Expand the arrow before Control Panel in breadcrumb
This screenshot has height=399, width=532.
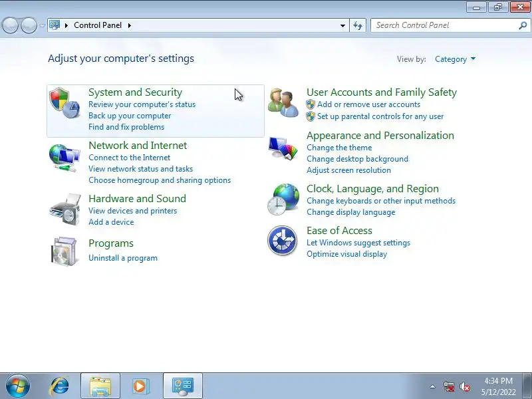66,25
